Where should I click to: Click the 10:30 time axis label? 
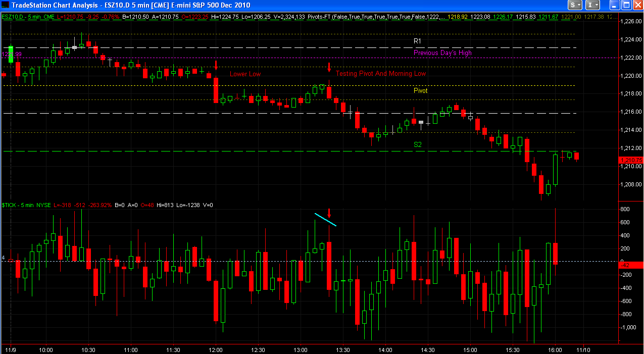[x=88, y=349]
